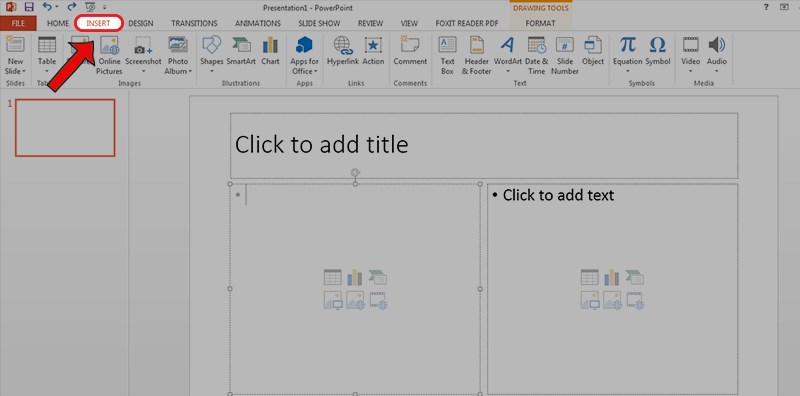Add a Comment from the ribbon

click(410, 51)
